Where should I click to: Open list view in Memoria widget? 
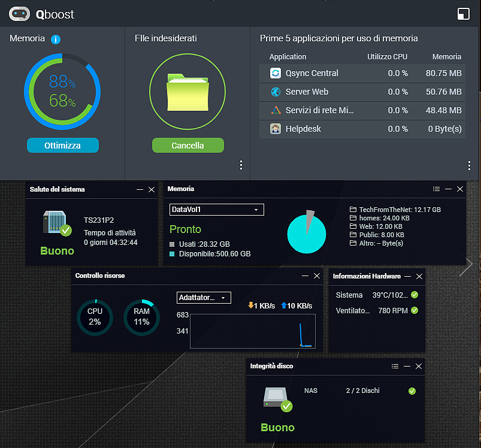(x=436, y=189)
